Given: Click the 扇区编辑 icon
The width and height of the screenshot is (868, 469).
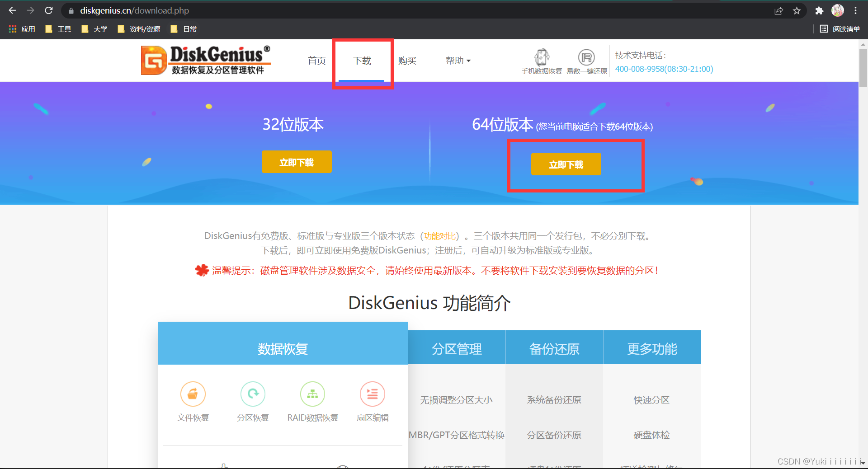Looking at the screenshot, I should click(372, 394).
